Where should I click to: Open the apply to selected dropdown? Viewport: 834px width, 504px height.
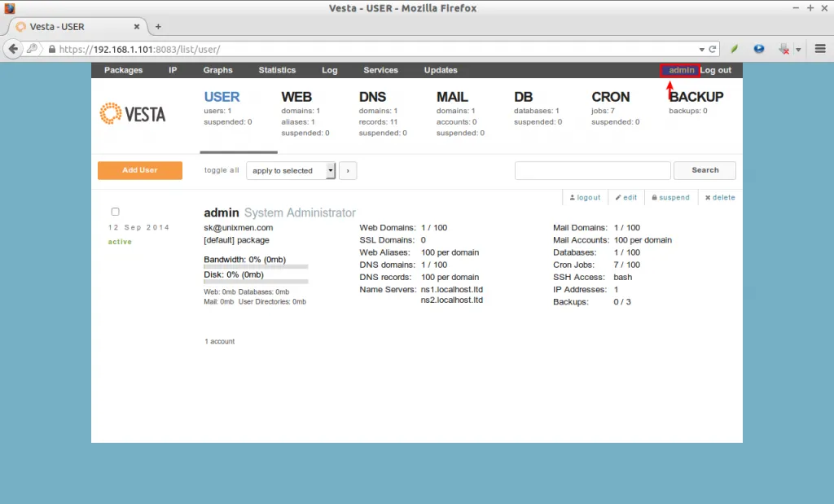click(x=291, y=171)
